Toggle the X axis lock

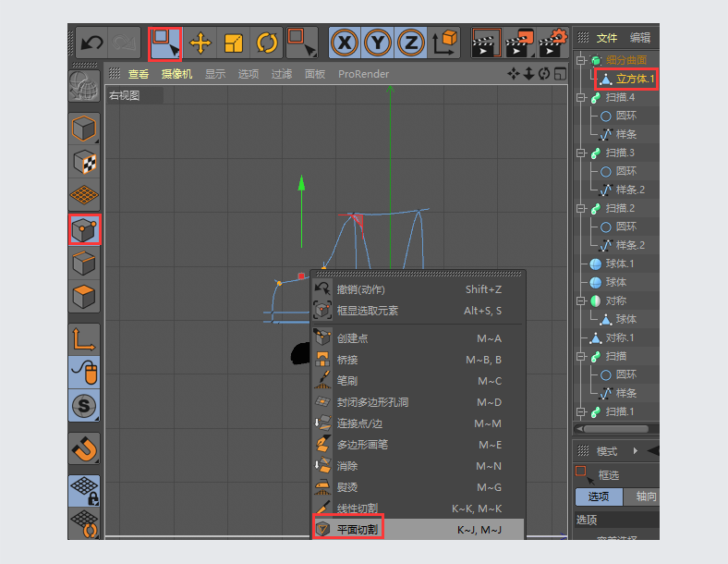(345, 43)
